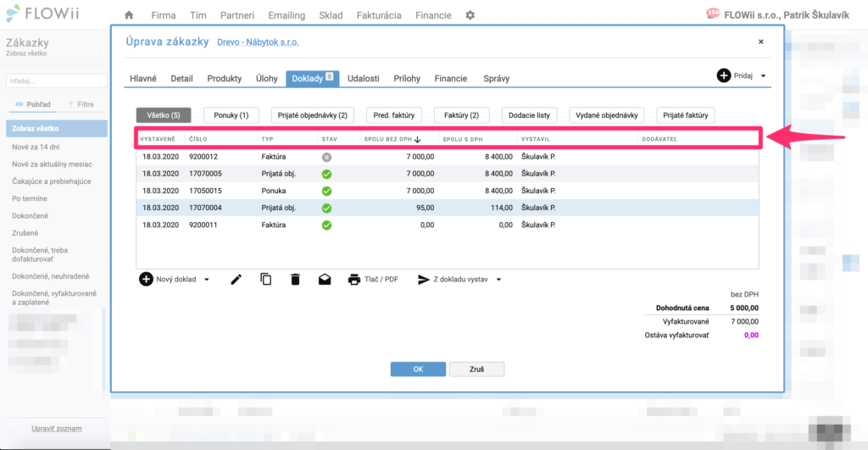Screen dimensions: 868x450
Task: Open the settings gear in top navigation
Action: (x=470, y=15)
